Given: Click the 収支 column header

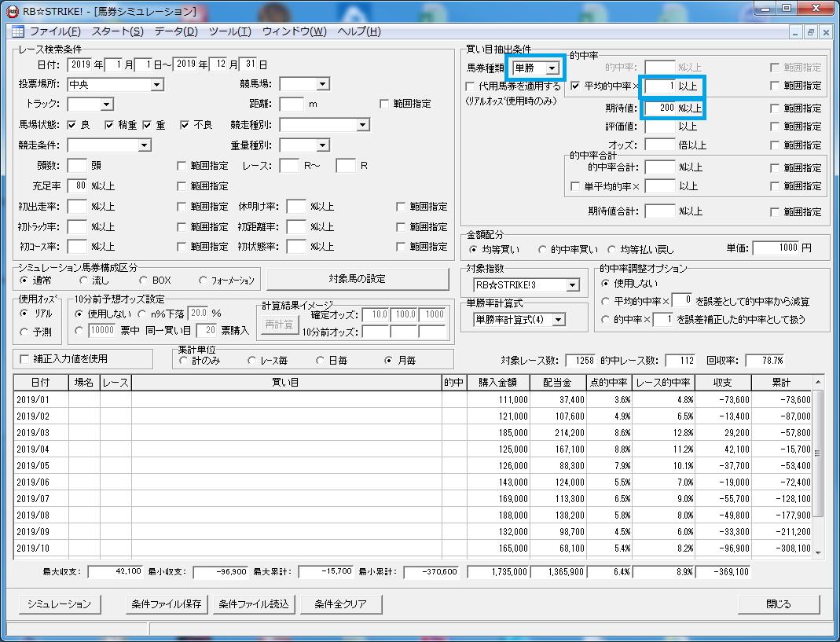Looking at the screenshot, I should [723, 383].
